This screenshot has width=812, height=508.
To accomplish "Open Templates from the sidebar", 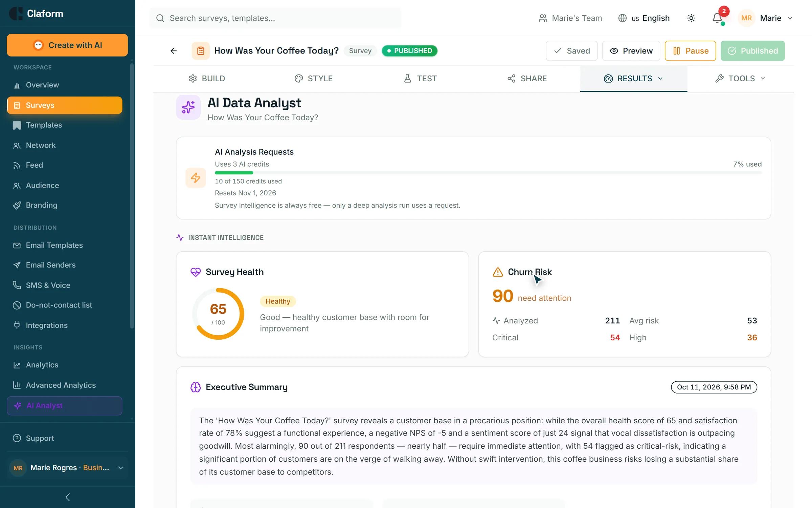I will pos(64,125).
